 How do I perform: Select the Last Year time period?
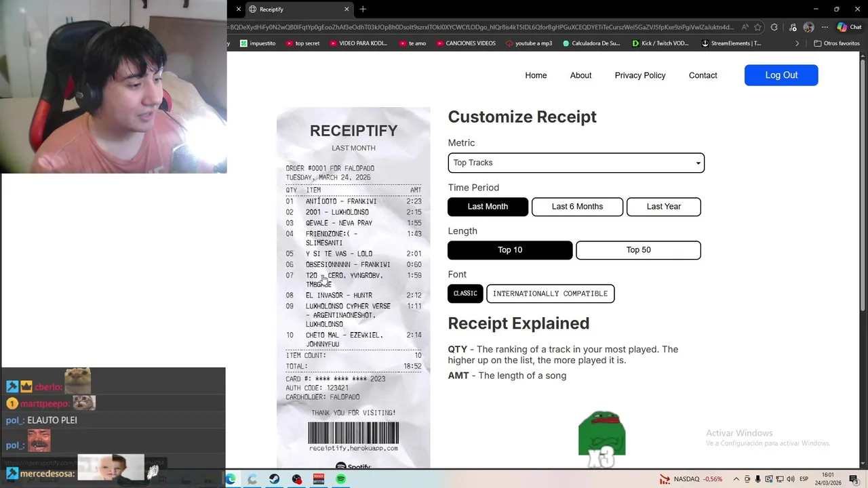point(663,207)
